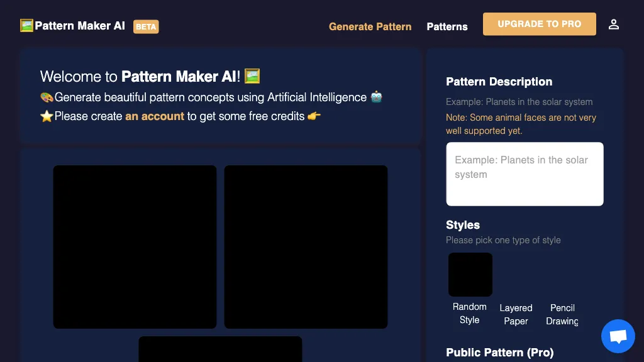Select the Pencil Drawing style
Viewport: 644px width, 362px height.
click(x=562, y=314)
